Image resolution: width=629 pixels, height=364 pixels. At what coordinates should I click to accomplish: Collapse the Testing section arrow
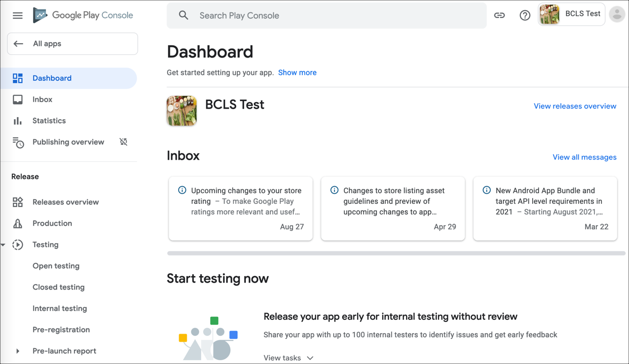(x=3, y=245)
